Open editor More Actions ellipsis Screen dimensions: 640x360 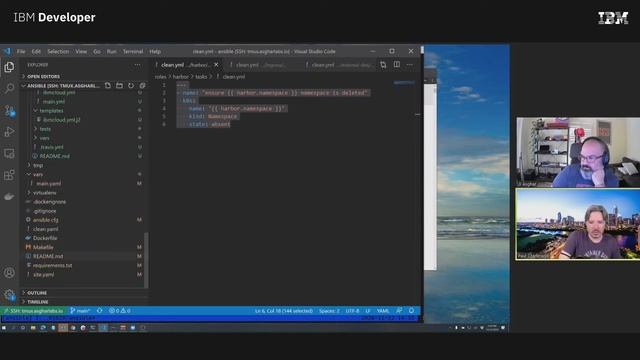pyautogui.click(x=410, y=65)
